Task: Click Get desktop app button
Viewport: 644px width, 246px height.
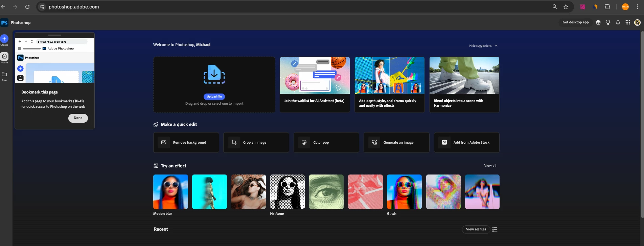Action: pyautogui.click(x=576, y=22)
